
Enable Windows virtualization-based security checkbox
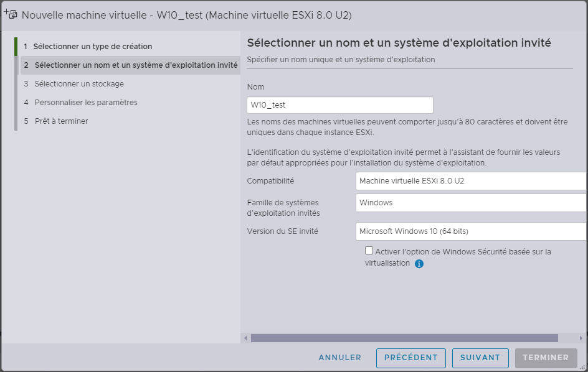tap(369, 251)
